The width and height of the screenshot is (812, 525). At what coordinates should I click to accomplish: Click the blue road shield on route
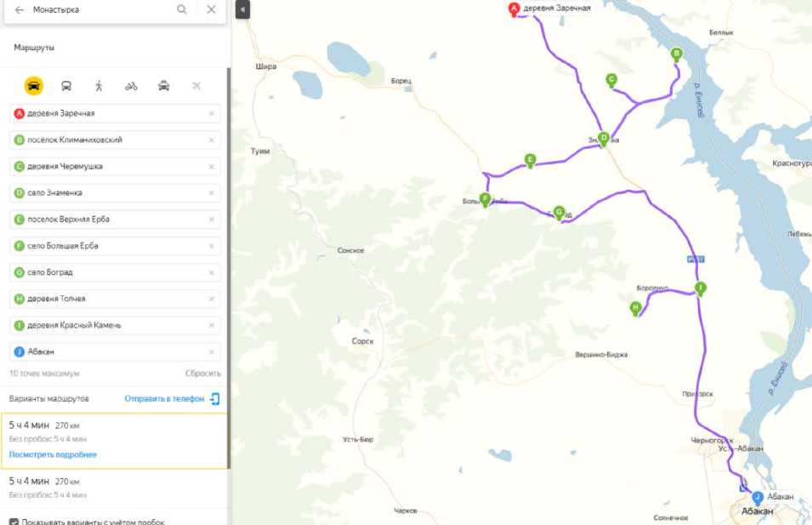pos(696,260)
